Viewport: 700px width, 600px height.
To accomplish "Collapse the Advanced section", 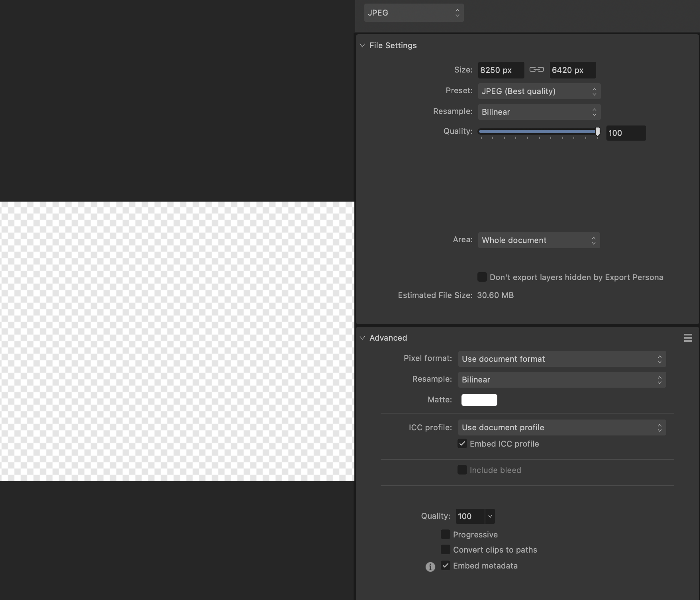I will [362, 338].
